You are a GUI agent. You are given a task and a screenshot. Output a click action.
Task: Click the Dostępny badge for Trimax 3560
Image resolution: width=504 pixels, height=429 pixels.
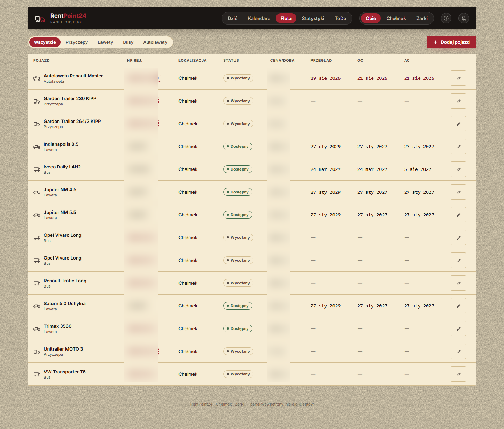coord(238,328)
